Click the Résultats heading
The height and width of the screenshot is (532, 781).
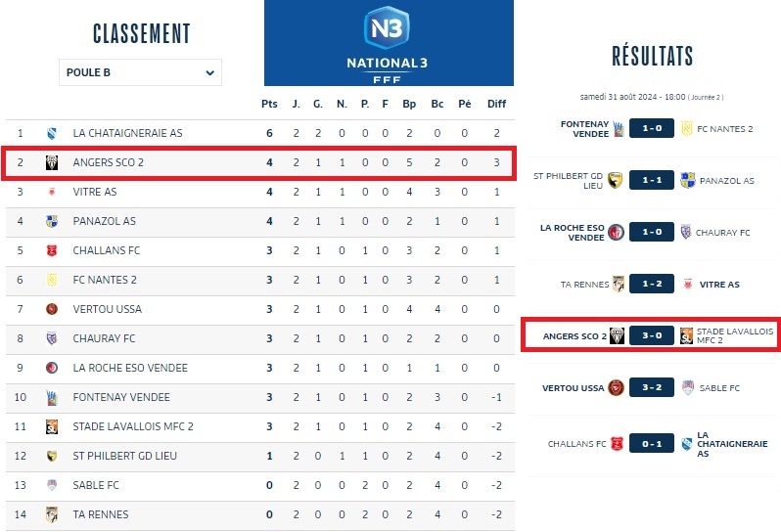(x=652, y=56)
